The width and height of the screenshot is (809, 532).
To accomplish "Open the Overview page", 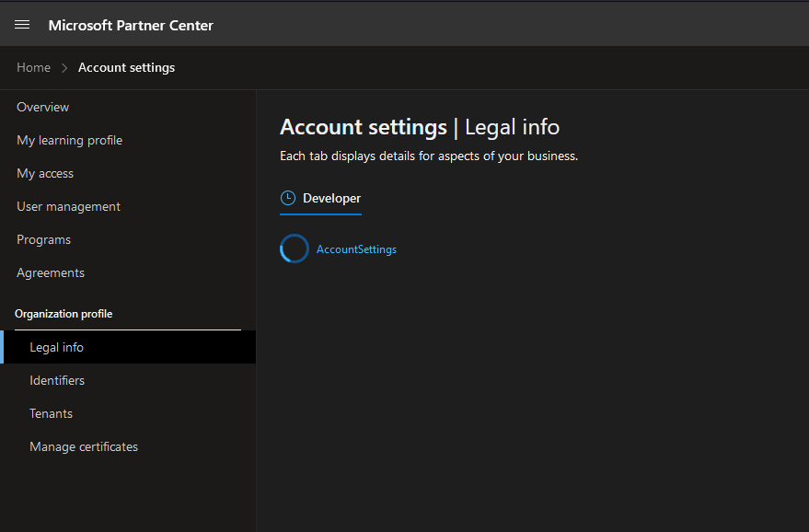I will (x=42, y=107).
